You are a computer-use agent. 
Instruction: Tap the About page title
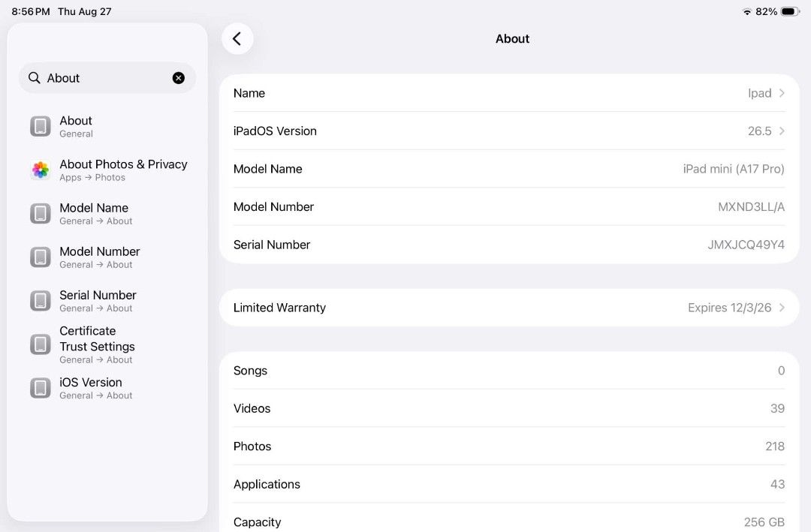tap(513, 39)
